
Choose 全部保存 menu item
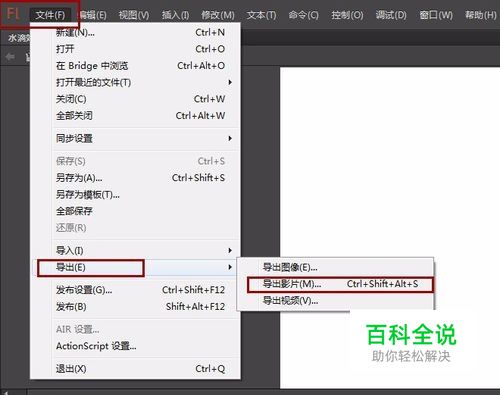tap(135, 211)
